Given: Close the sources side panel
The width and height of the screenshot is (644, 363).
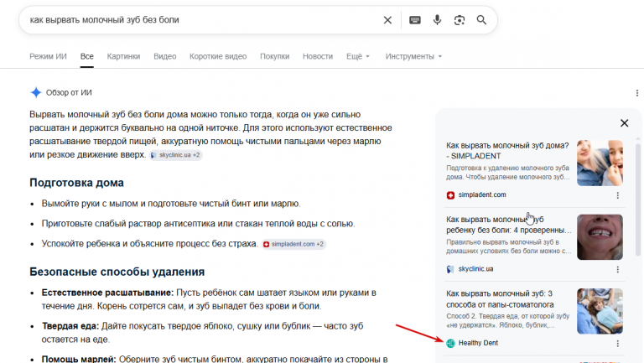Looking at the screenshot, I should coord(624,122).
